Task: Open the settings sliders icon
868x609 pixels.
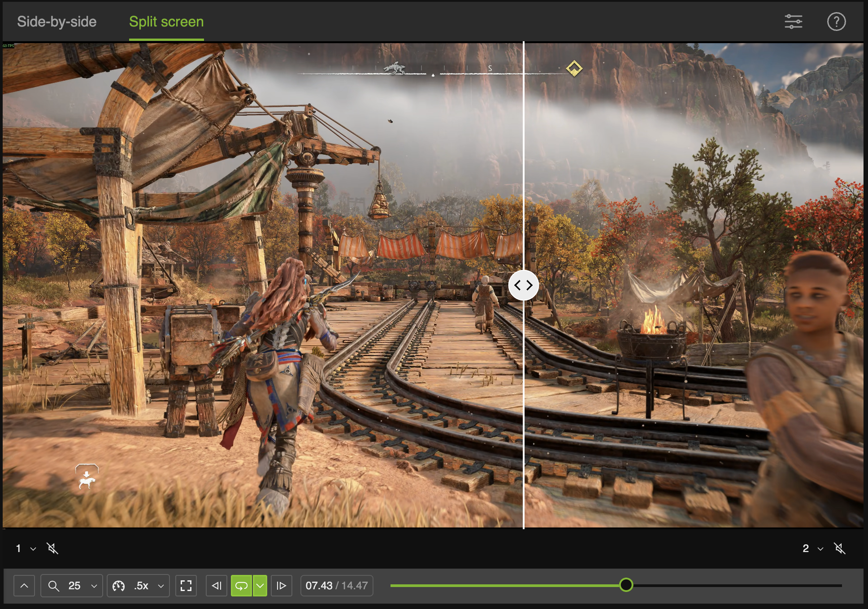Action: point(793,22)
